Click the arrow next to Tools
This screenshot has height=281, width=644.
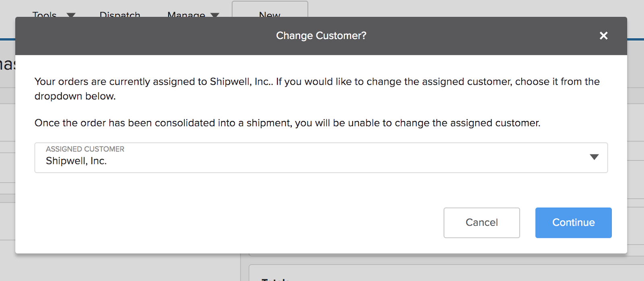(x=71, y=15)
